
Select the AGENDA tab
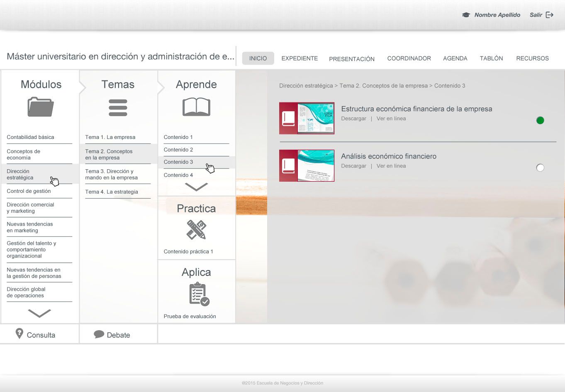[455, 58]
